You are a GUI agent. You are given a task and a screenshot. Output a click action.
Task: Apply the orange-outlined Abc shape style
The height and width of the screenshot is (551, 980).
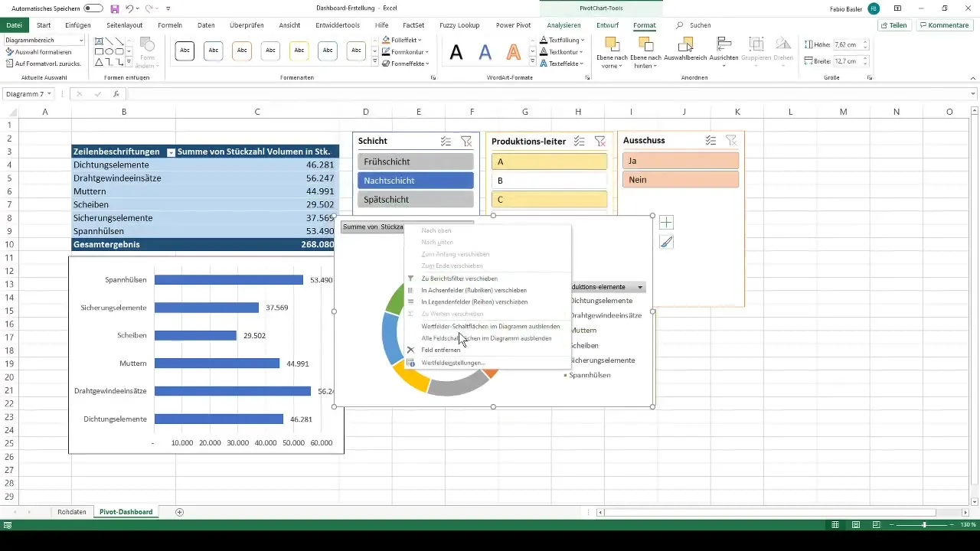click(242, 51)
